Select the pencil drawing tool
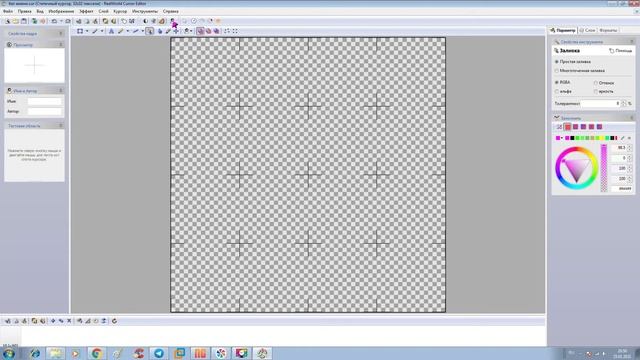This screenshot has height=360, width=640. pyautogui.click(x=120, y=31)
